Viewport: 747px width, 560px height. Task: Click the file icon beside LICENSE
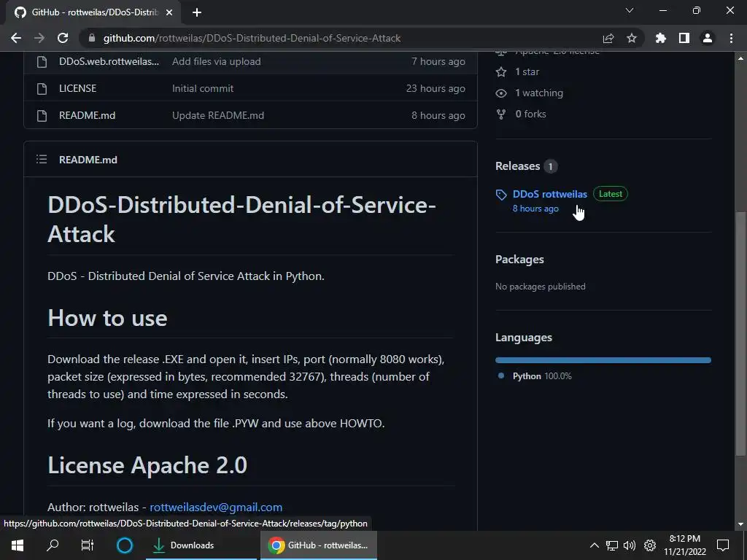tap(42, 88)
